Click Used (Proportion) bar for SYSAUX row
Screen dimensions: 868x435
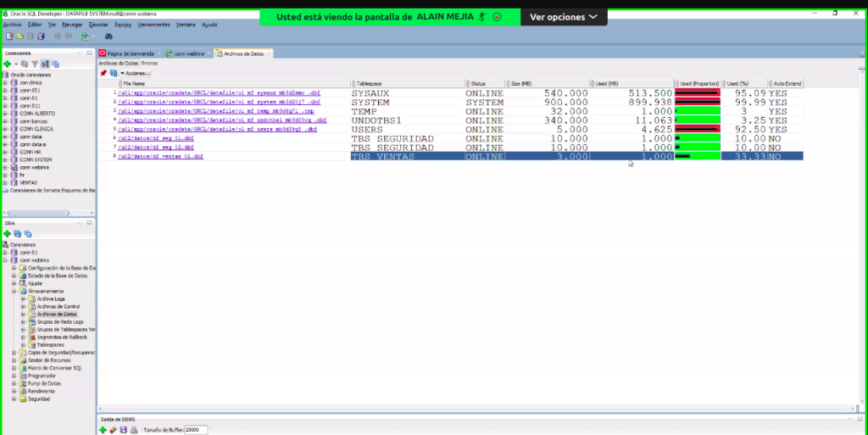point(697,92)
